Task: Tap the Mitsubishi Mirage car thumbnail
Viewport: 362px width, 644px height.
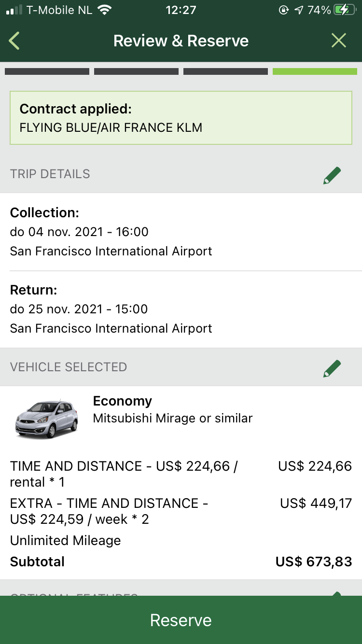Action: click(46, 418)
